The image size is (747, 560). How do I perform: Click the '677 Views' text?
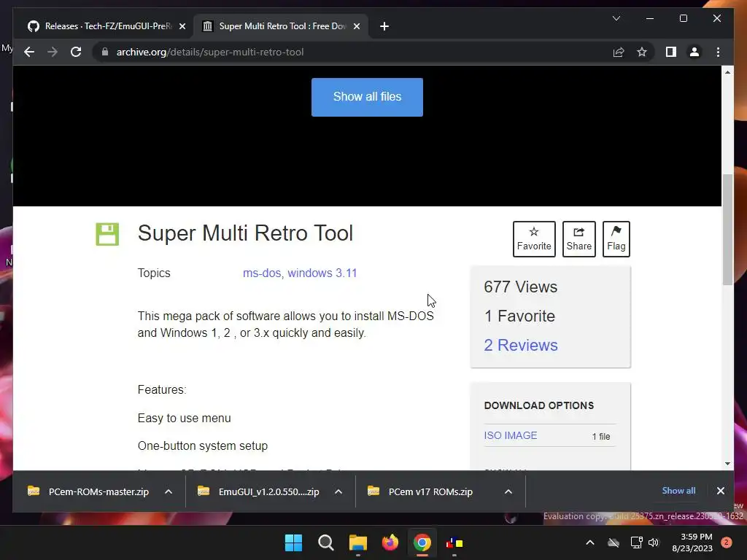[520, 287]
